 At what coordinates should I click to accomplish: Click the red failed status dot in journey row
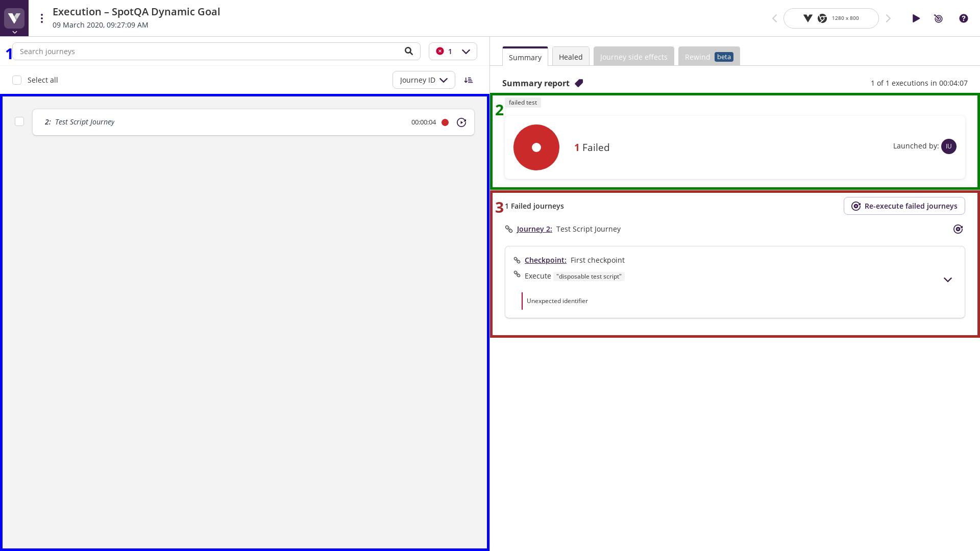click(445, 122)
